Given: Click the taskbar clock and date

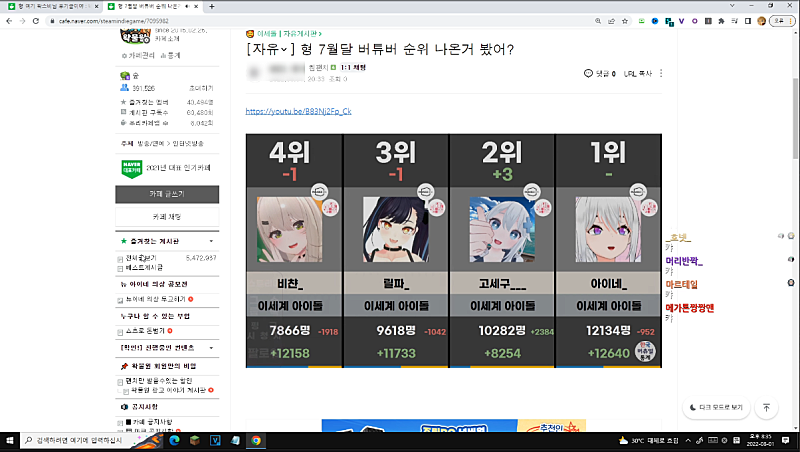Looking at the screenshot, I should pos(760,440).
